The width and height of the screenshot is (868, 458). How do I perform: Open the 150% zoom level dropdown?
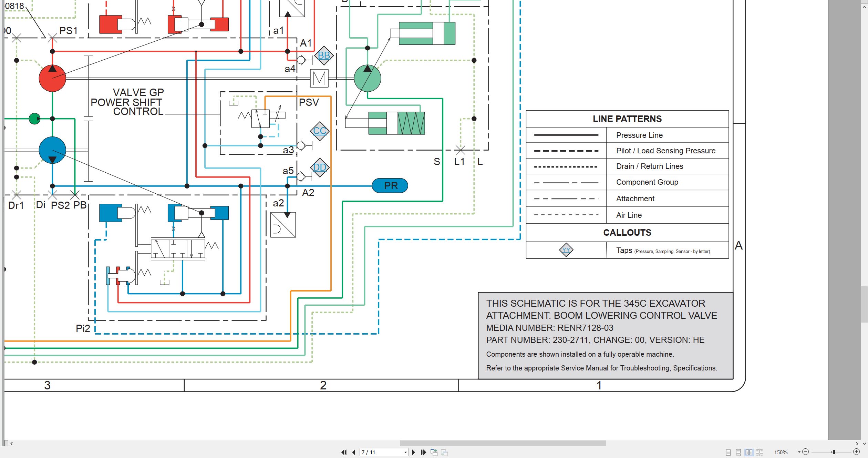[x=799, y=452]
